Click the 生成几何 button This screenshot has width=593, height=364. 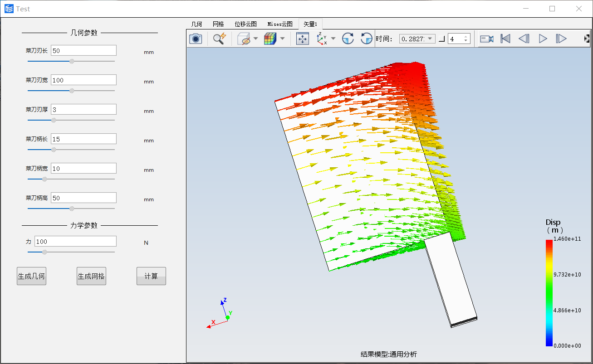pos(31,276)
